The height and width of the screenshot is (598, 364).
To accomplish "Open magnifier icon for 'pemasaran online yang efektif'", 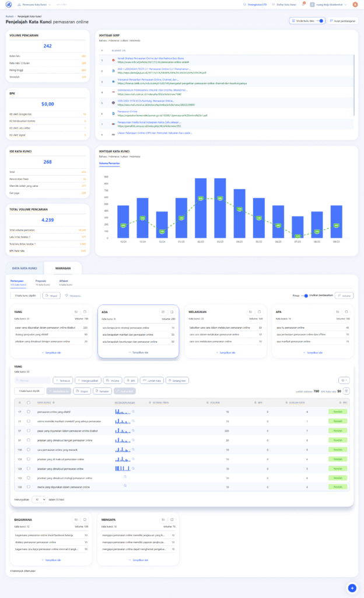I will (133, 412).
